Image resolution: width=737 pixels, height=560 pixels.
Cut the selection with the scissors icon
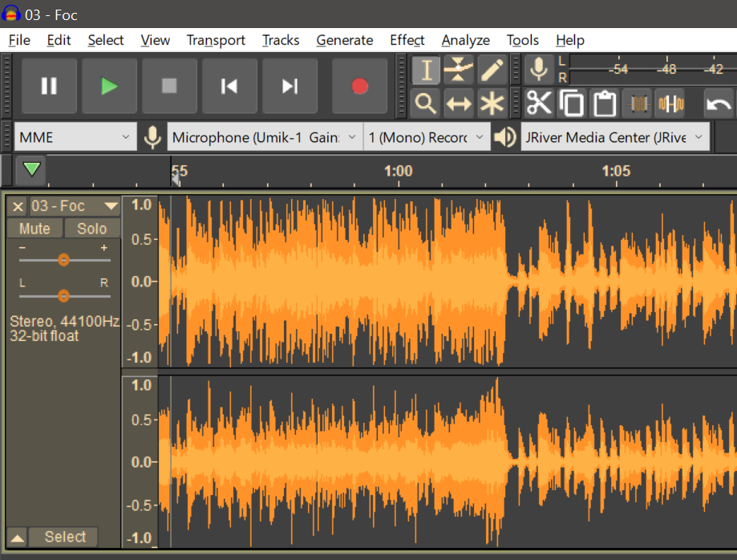click(x=539, y=103)
